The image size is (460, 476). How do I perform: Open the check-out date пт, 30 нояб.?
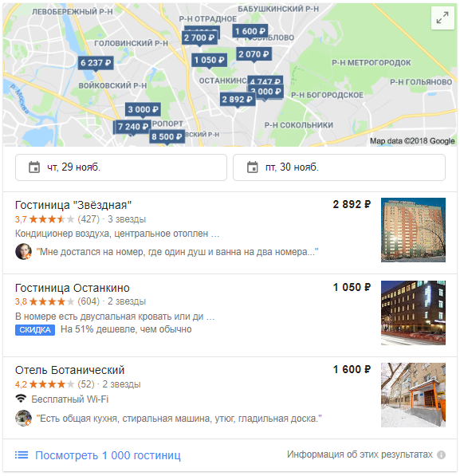[339, 167]
